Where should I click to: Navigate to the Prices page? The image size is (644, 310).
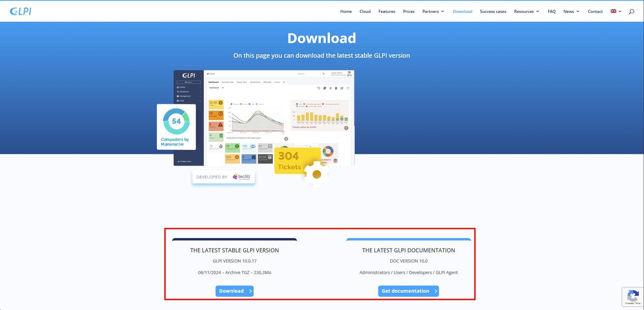(409, 11)
